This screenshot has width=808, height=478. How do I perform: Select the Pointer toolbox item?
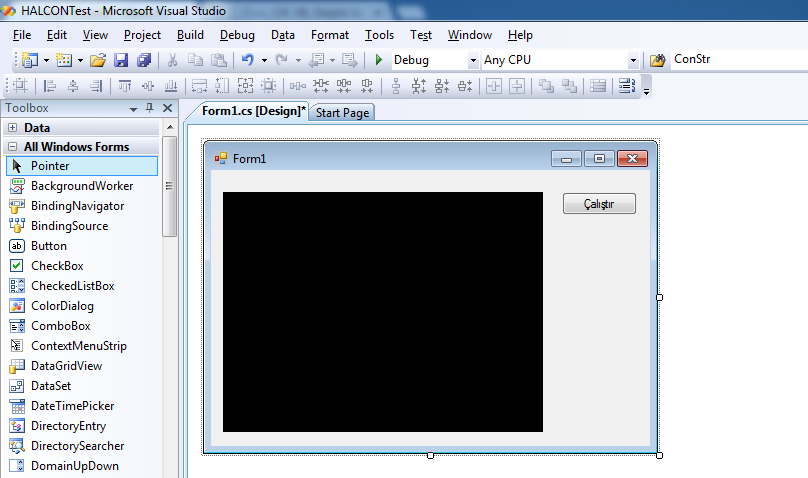82,166
